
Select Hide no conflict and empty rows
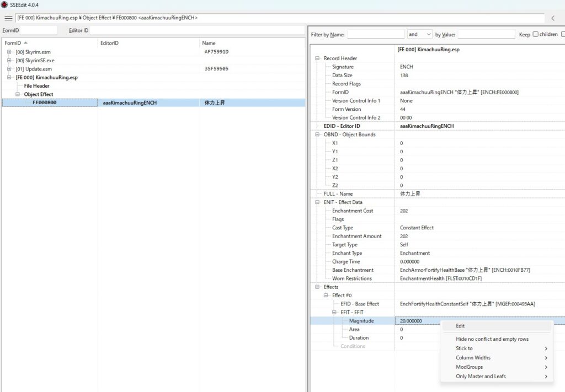point(492,339)
